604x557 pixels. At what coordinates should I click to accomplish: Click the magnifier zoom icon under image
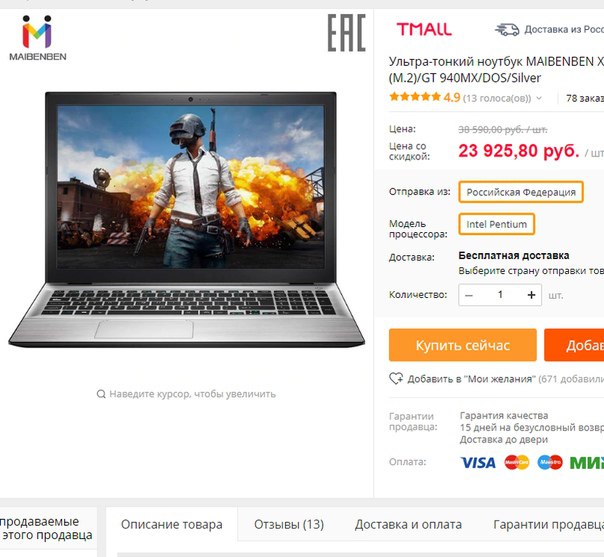pyautogui.click(x=101, y=394)
